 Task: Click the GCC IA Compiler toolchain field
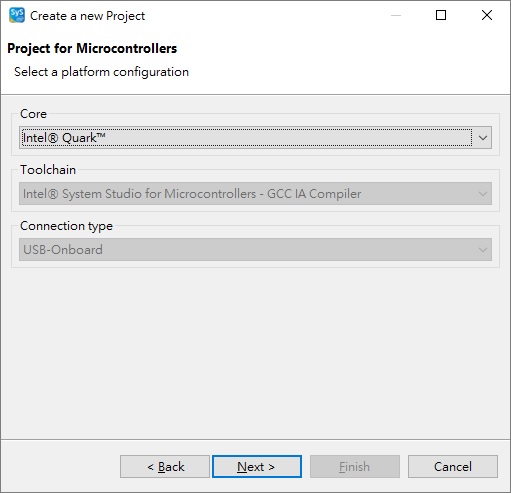(x=255, y=193)
